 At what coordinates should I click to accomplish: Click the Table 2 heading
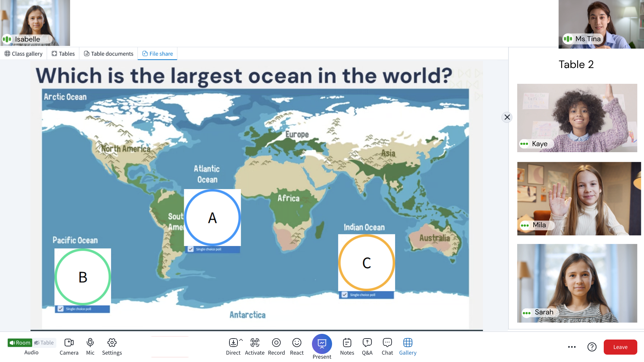(576, 64)
